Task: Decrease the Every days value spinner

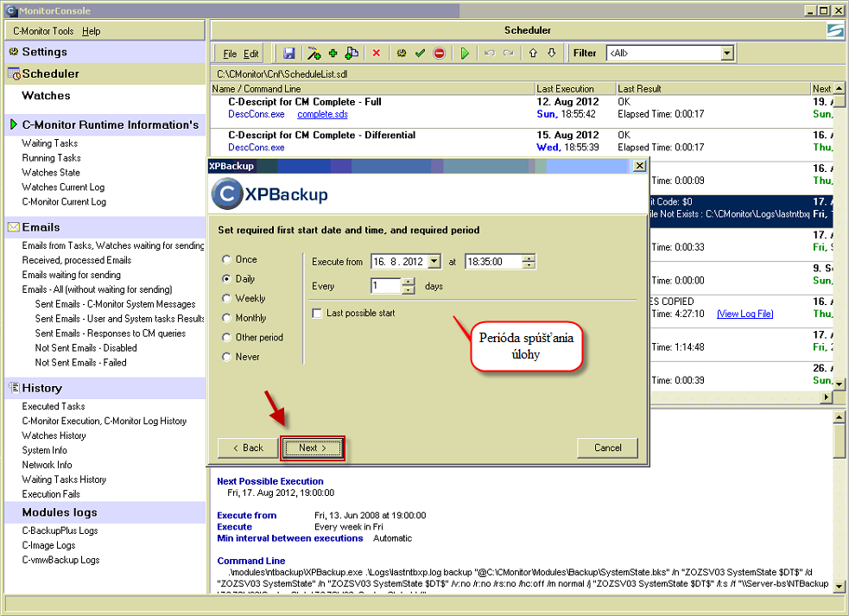Action: [409, 289]
